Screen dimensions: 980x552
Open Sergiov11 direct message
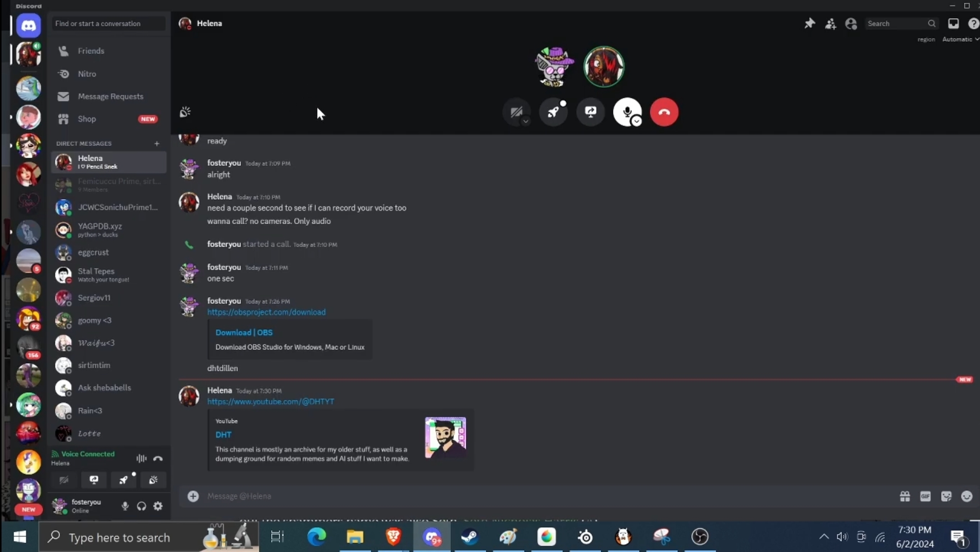109,297
